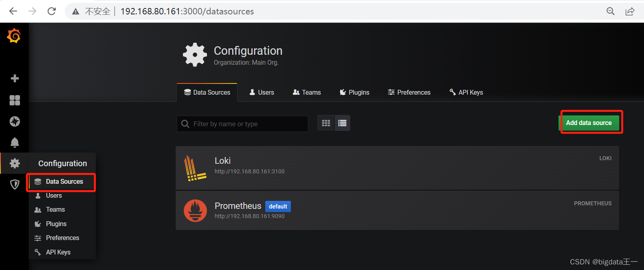Select the Teams tab
644x270 pixels.
click(307, 92)
